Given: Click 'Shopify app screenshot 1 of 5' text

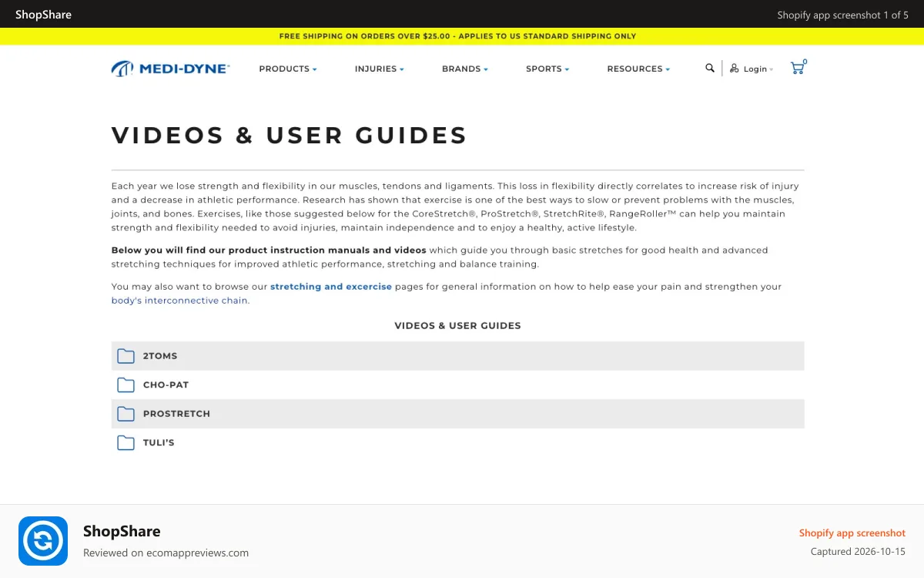Looking at the screenshot, I should coord(842,15).
